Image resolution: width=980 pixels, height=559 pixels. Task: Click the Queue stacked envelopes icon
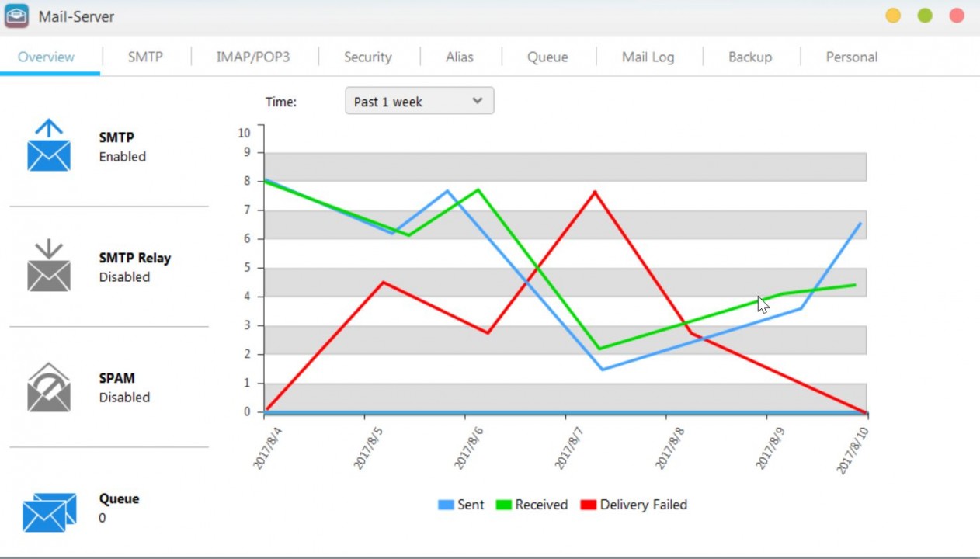coord(49,512)
